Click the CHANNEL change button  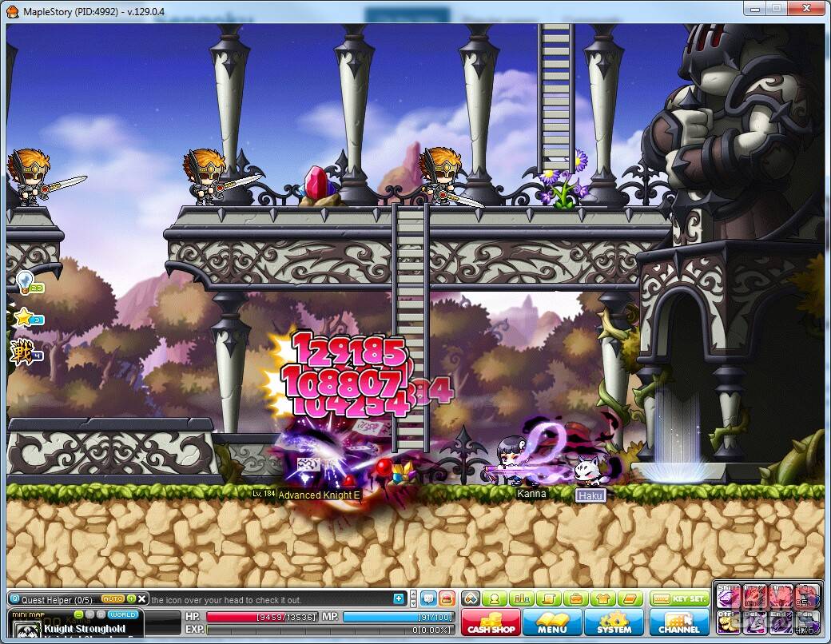point(678,622)
